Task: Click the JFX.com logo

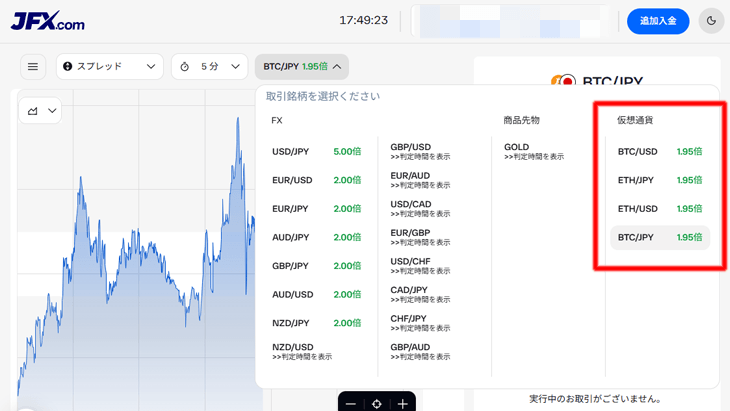Action: coord(47,21)
